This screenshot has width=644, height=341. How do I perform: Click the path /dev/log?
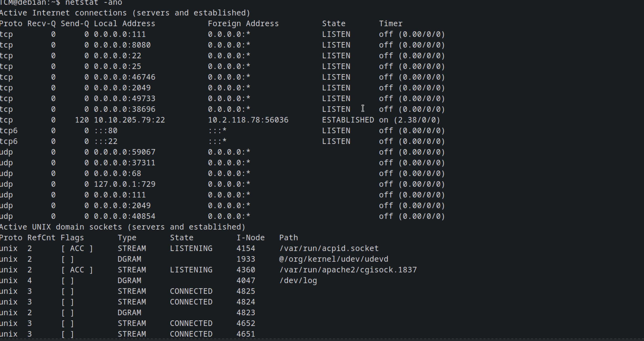pos(298,281)
